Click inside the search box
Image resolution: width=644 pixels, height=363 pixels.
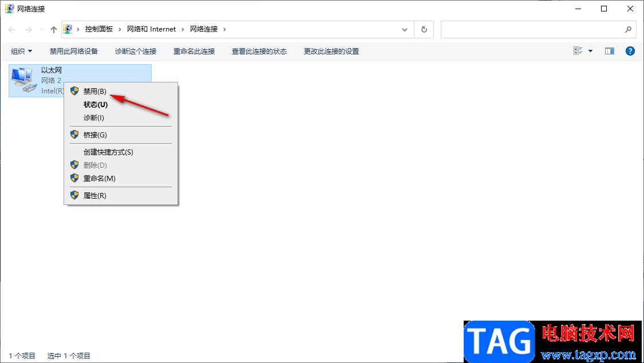539,30
